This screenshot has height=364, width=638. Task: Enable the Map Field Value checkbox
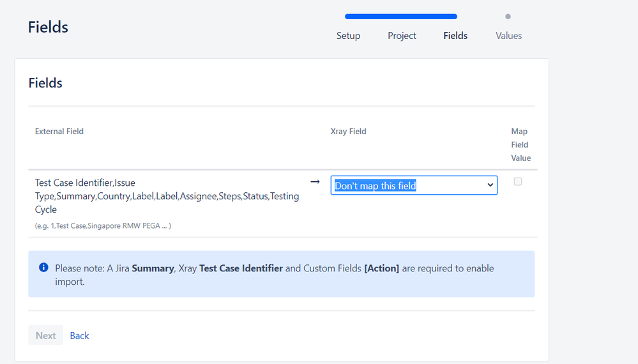pyautogui.click(x=518, y=182)
